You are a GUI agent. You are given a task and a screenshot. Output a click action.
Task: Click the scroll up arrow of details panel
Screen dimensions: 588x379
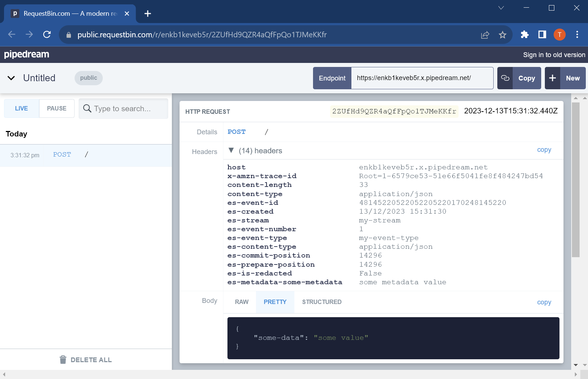coord(576,98)
